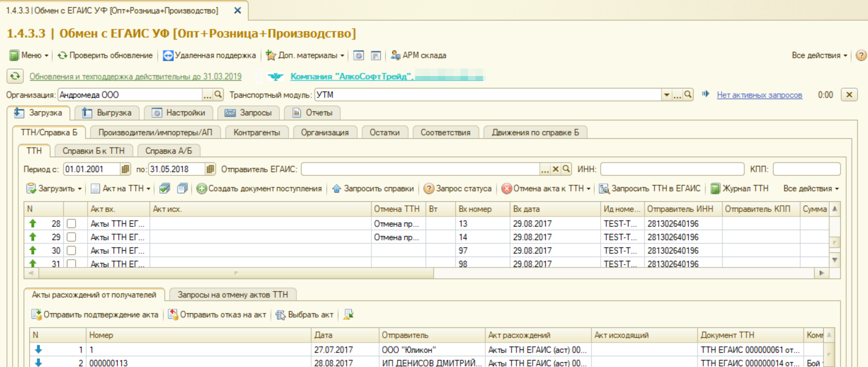Open TTН list Все действия menu

pos(811,188)
